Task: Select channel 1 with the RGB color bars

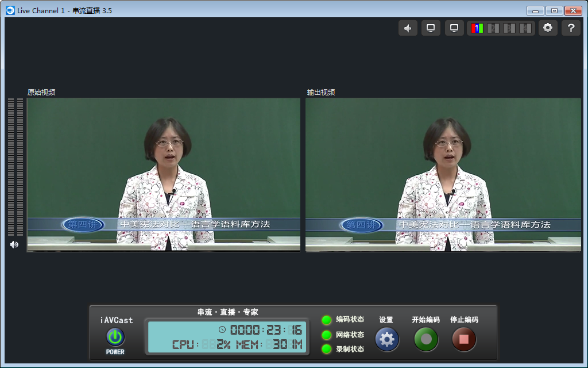Action: click(x=477, y=28)
